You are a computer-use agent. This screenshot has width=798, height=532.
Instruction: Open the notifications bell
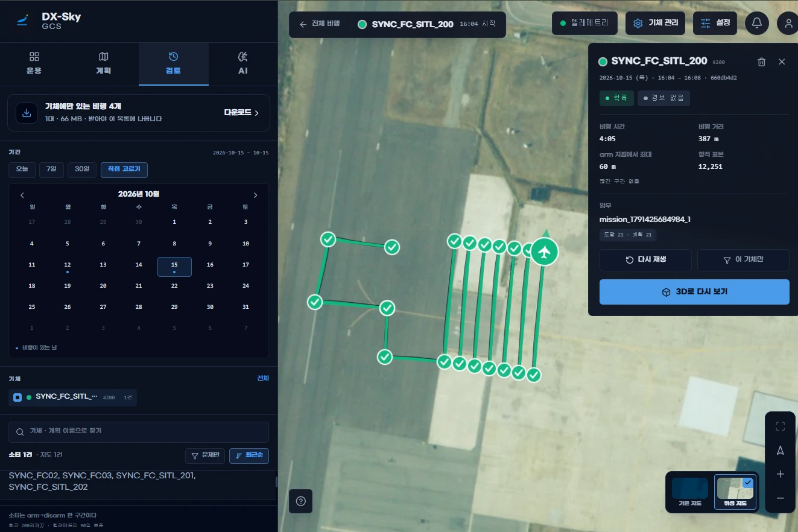pos(757,24)
